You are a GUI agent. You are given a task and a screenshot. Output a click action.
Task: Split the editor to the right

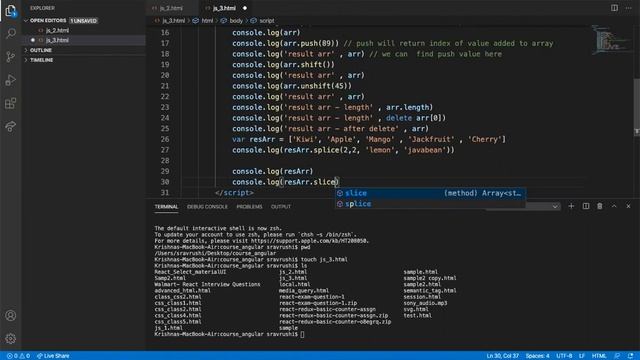point(614,8)
